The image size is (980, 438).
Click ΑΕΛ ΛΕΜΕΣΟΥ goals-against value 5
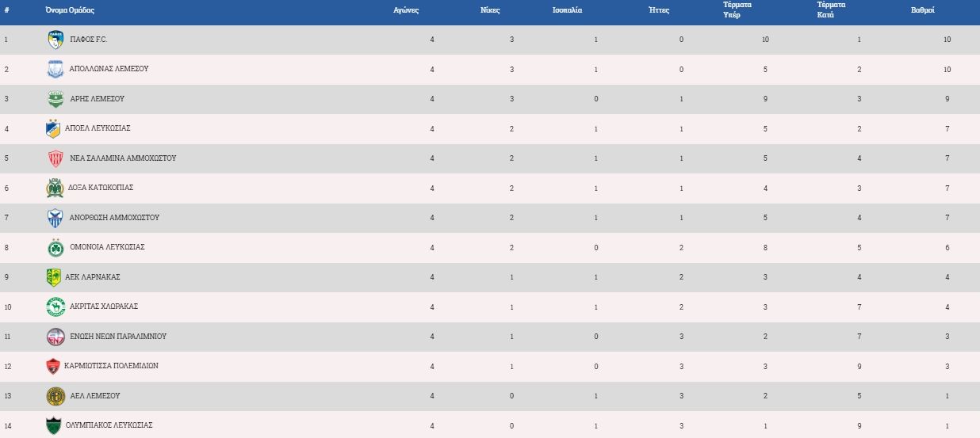click(859, 395)
